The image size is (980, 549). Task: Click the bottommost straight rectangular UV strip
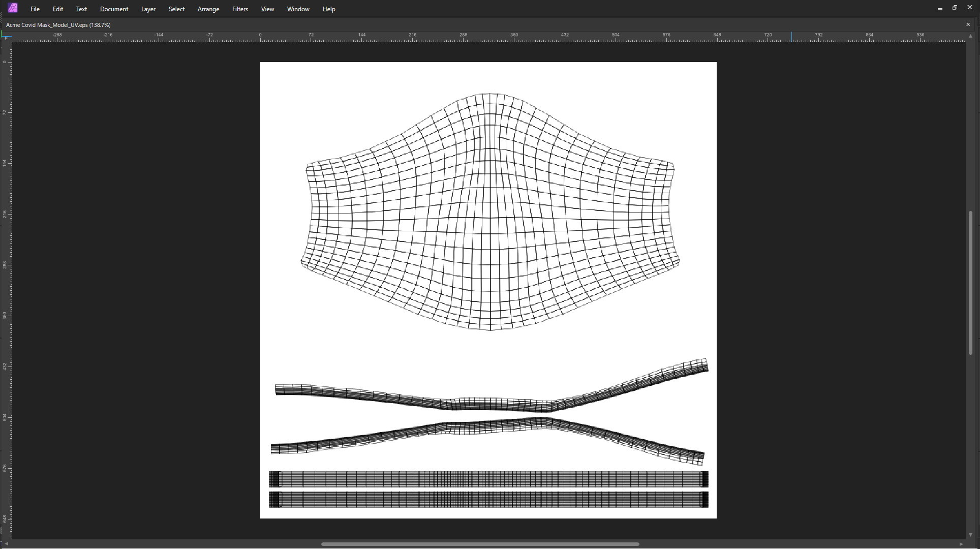[488, 499]
